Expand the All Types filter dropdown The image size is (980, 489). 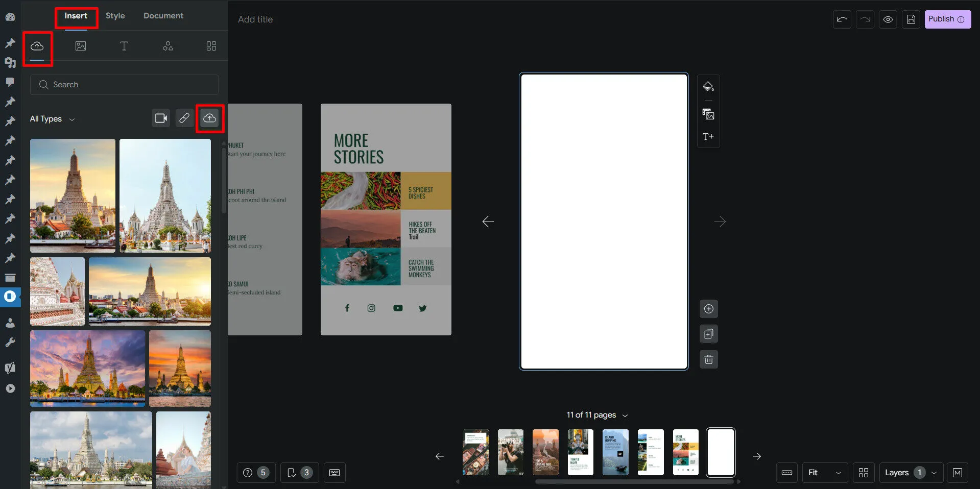click(52, 119)
